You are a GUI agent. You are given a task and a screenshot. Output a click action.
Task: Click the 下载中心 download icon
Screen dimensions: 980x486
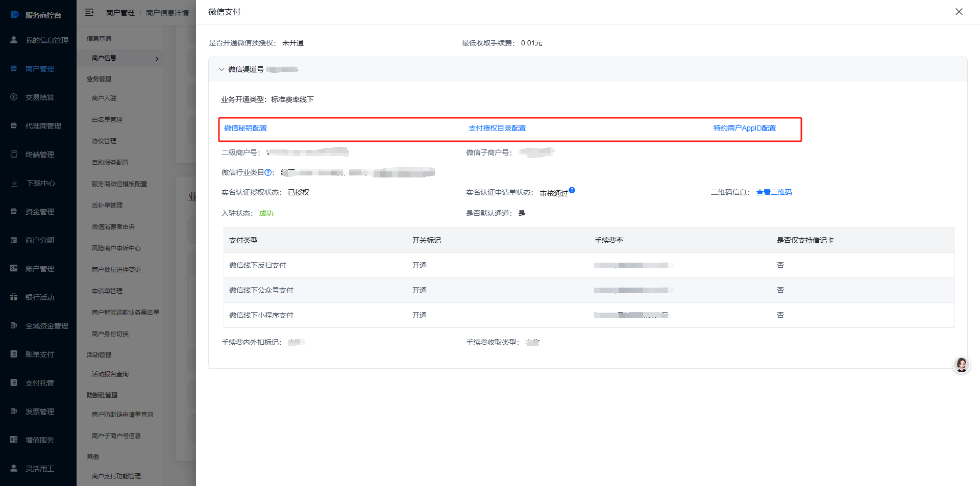[14, 183]
